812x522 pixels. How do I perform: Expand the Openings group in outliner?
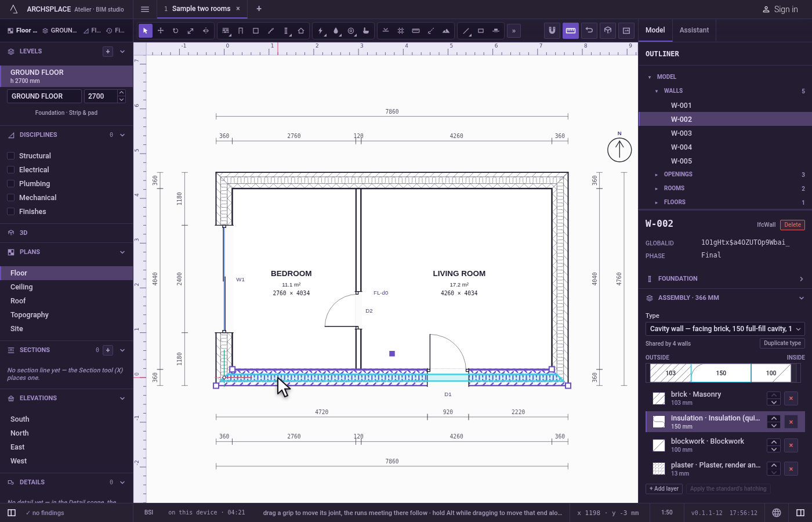click(x=656, y=175)
